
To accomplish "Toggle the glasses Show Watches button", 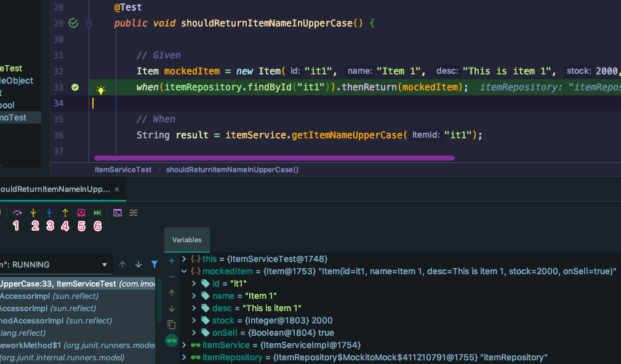I will [x=172, y=340].
